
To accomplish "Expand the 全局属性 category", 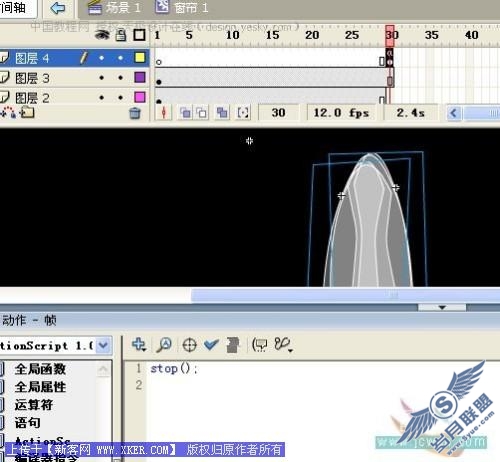I will tap(40, 387).
